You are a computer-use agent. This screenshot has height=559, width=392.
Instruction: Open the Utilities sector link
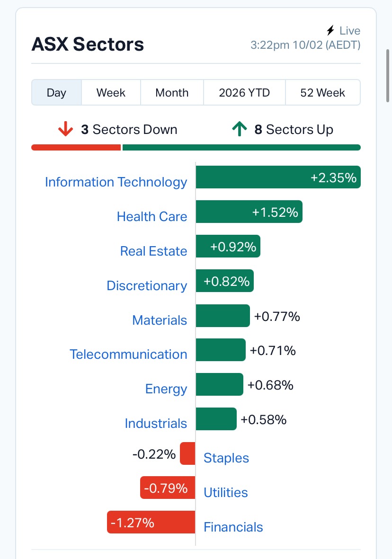pyautogui.click(x=225, y=492)
